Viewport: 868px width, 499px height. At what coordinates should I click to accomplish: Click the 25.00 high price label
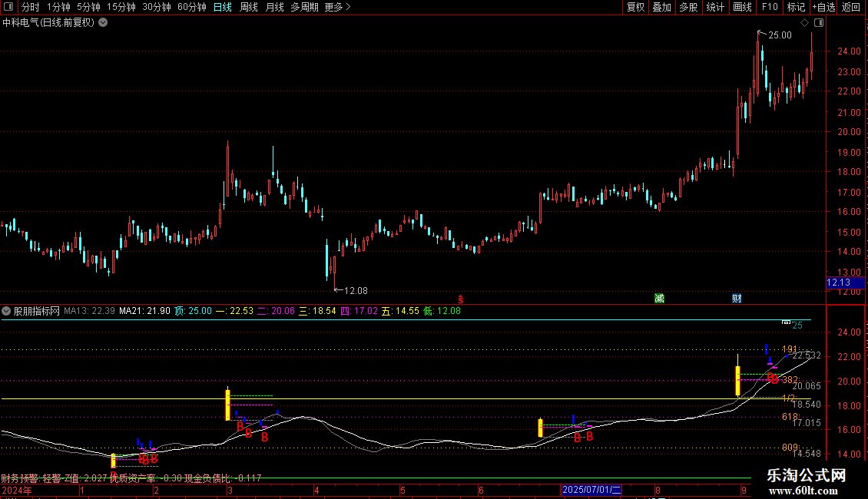780,35
